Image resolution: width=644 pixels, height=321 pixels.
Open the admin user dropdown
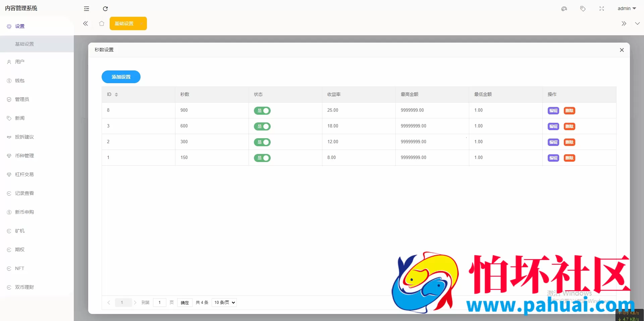click(x=627, y=8)
